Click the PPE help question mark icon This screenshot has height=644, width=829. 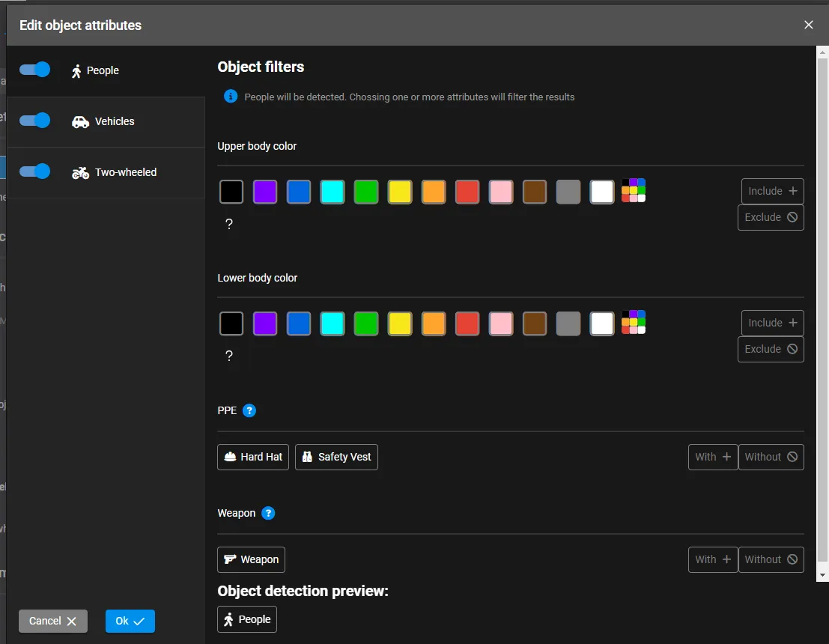point(249,410)
